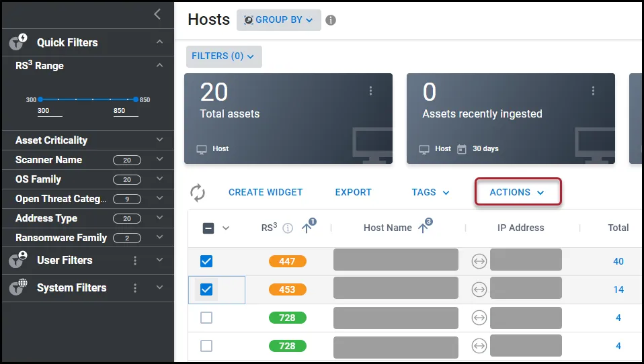644x364 pixels.
Task: Expand the OS Family filter
Action: click(160, 179)
